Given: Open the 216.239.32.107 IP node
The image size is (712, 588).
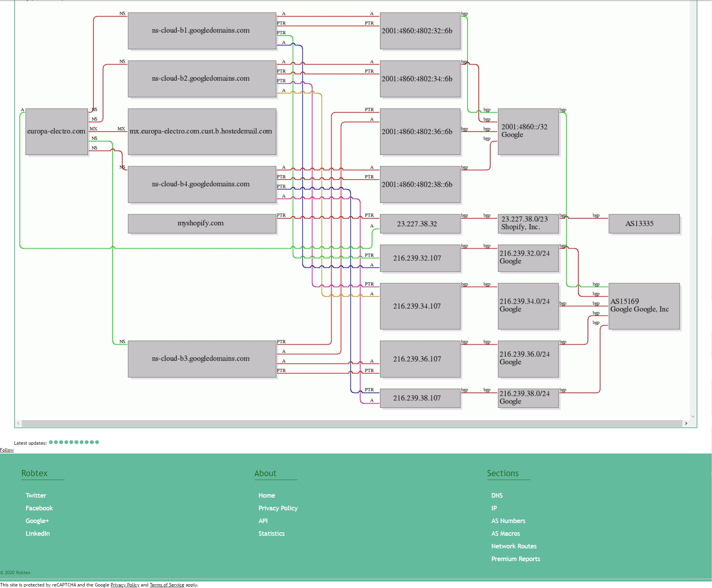Looking at the screenshot, I should (x=420, y=258).
